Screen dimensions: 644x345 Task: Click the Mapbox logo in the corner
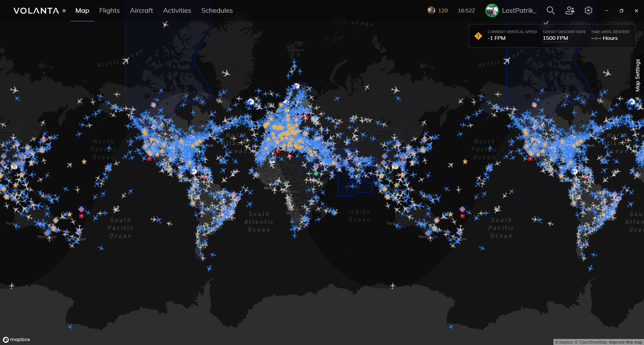17,339
